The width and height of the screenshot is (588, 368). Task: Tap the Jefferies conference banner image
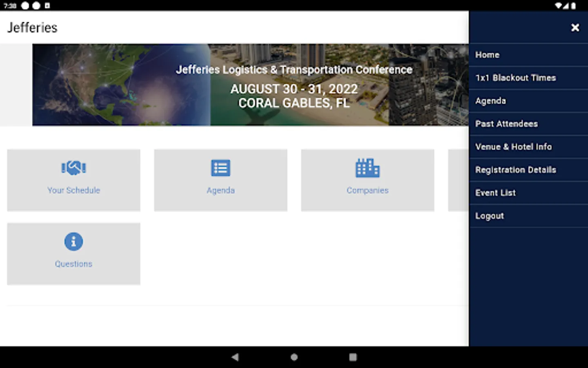click(x=250, y=85)
